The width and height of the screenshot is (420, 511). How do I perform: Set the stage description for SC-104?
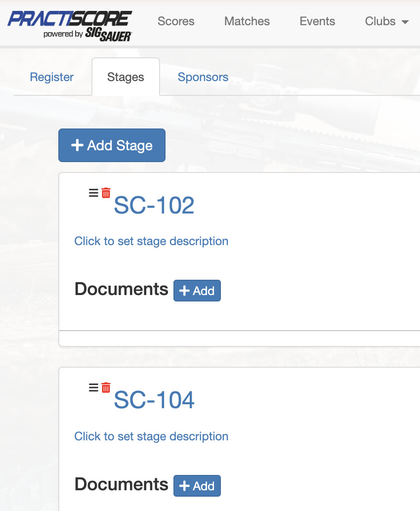151,436
